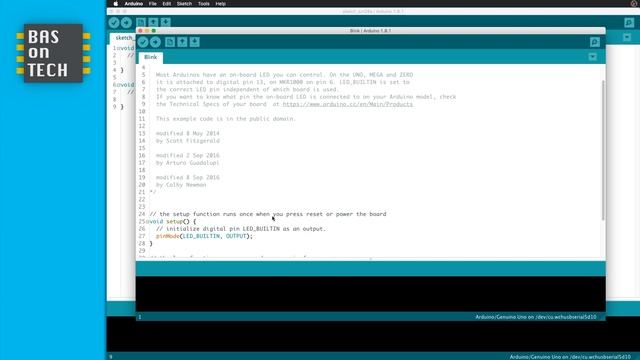This screenshot has width=640, height=360.
Task: Click comment line 'the setup function runs once'
Action: pyautogui.click(x=268, y=214)
